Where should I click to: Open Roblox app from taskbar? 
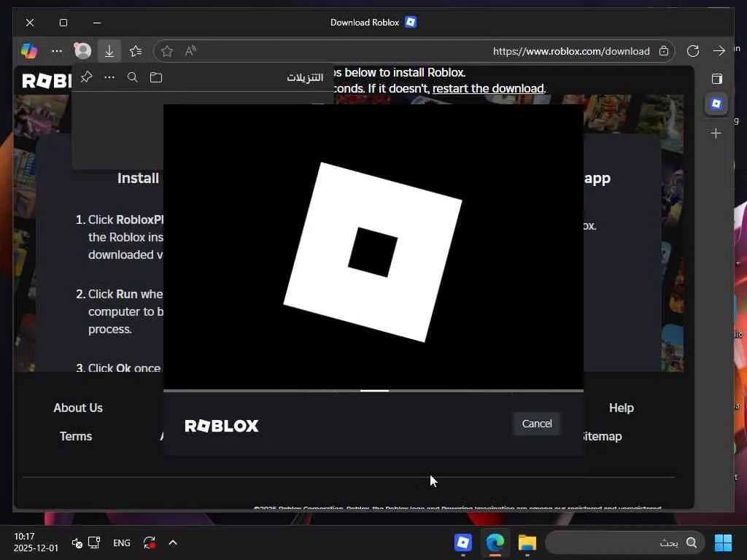click(x=463, y=542)
